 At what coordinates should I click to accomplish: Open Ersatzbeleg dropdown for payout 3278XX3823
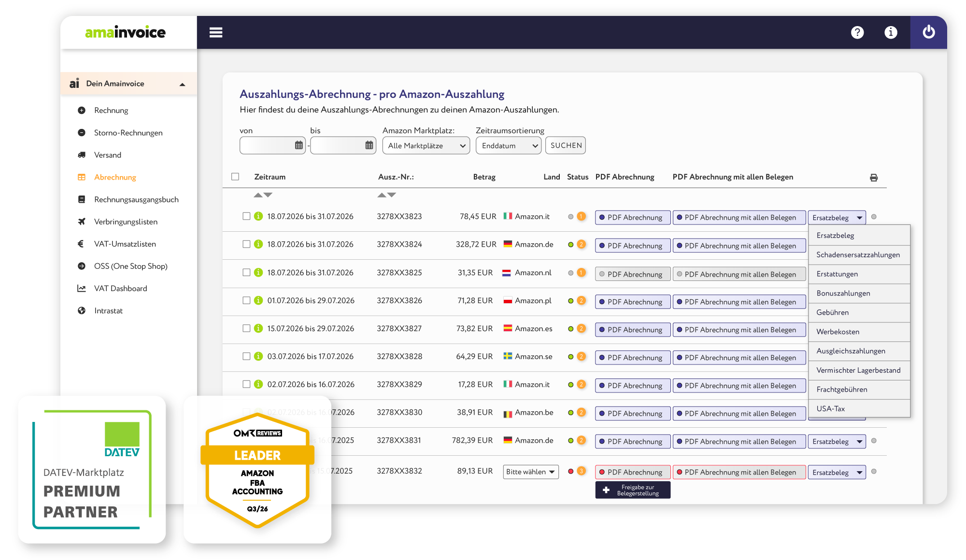tap(837, 217)
